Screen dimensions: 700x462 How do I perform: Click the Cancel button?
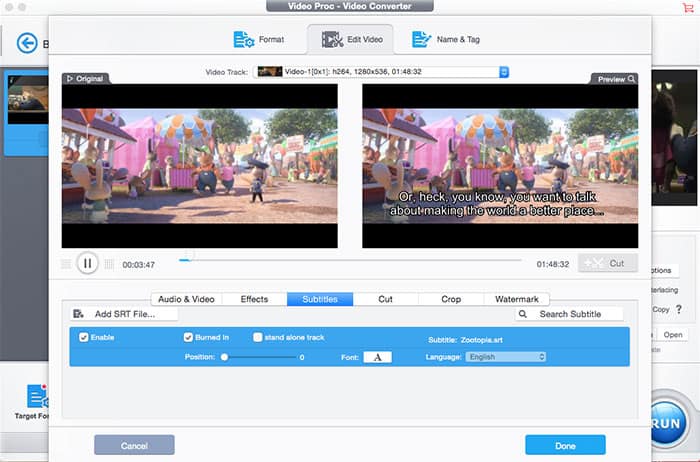(134, 445)
